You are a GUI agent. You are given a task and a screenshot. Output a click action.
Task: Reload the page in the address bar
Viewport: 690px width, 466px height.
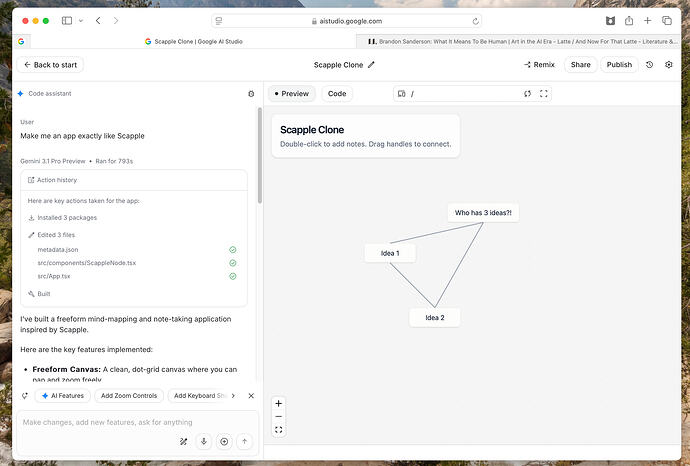coord(475,21)
